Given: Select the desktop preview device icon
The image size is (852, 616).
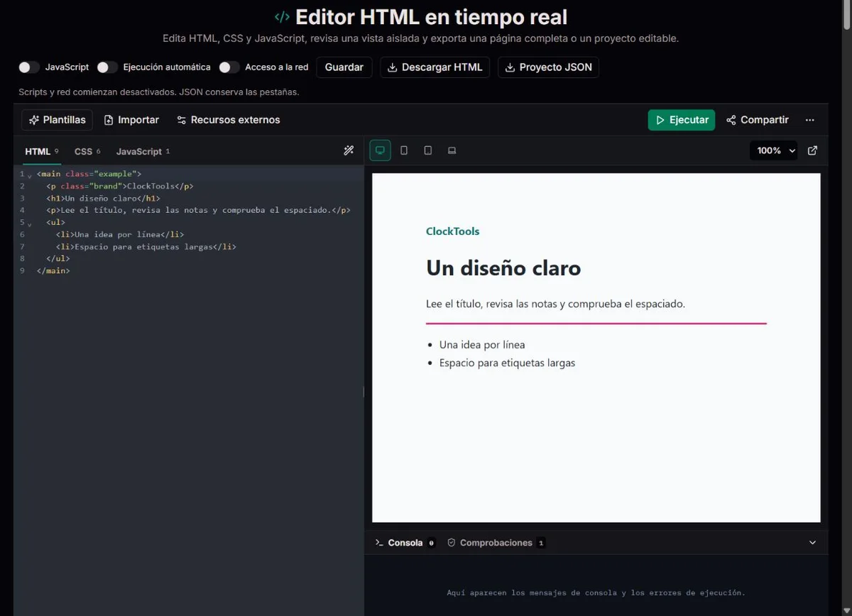Looking at the screenshot, I should pos(380,150).
